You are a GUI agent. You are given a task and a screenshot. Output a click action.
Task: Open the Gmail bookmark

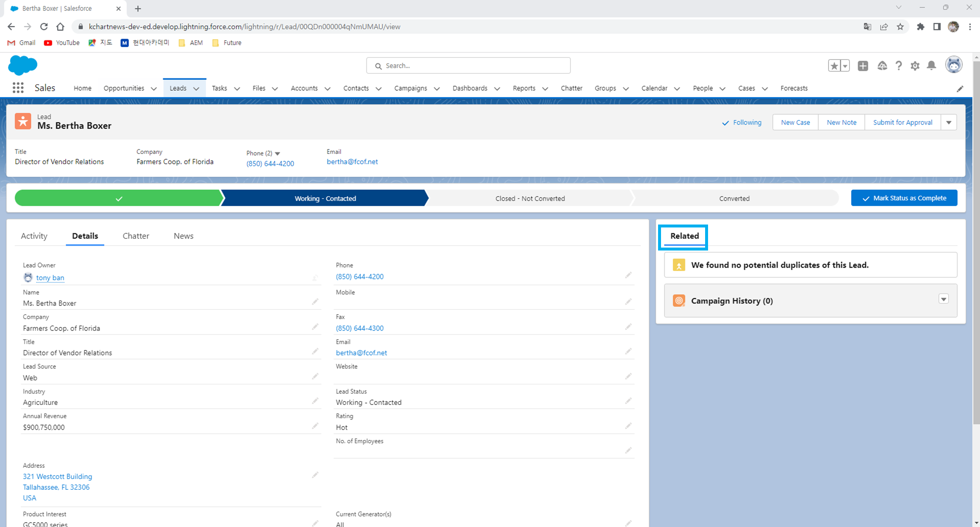tap(22, 43)
